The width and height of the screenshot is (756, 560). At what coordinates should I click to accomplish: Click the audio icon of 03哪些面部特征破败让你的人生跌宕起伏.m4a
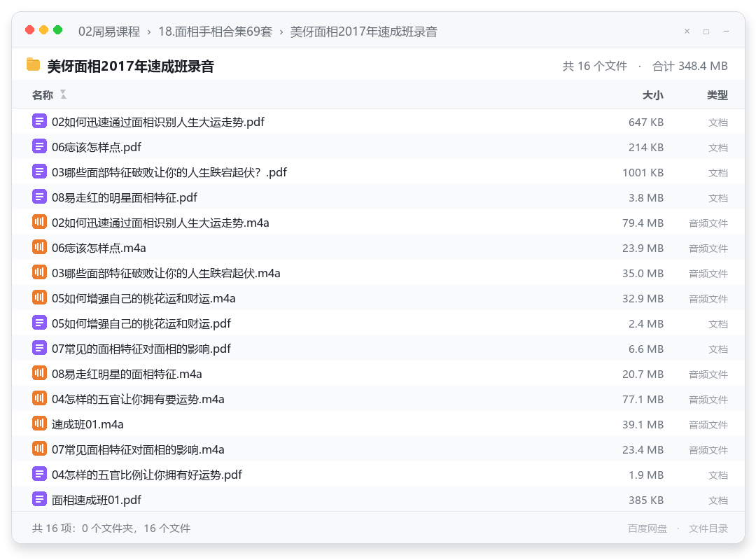[x=39, y=272]
